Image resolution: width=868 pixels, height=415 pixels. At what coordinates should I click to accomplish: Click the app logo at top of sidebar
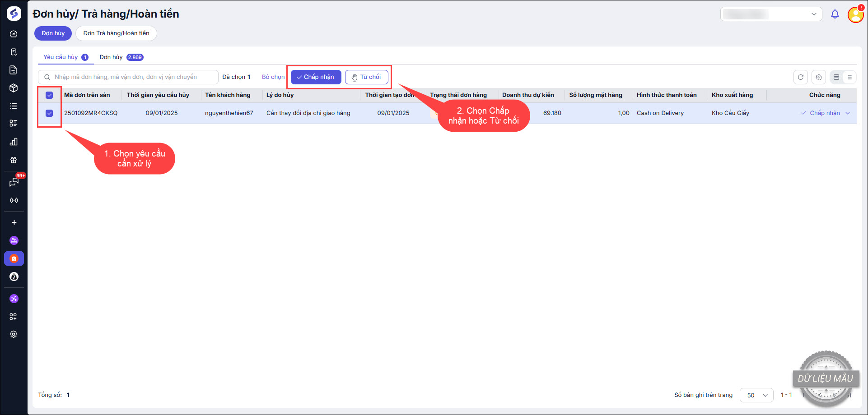(x=14, y=14)
